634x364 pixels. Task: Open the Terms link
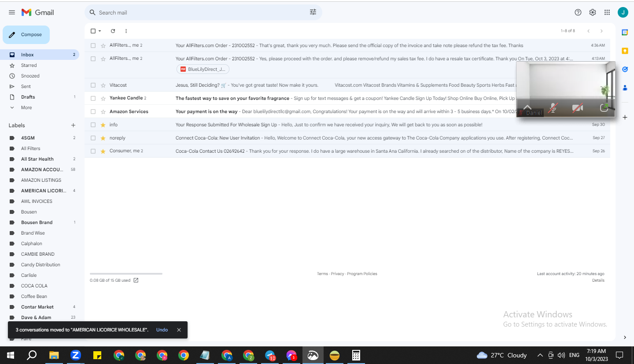(x=322, y=274)
